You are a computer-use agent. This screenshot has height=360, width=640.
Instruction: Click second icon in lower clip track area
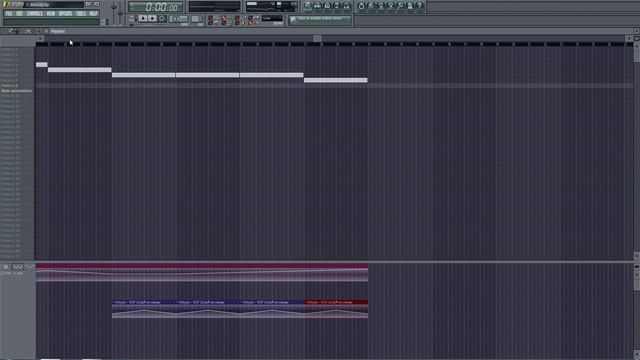coord(18,267)
